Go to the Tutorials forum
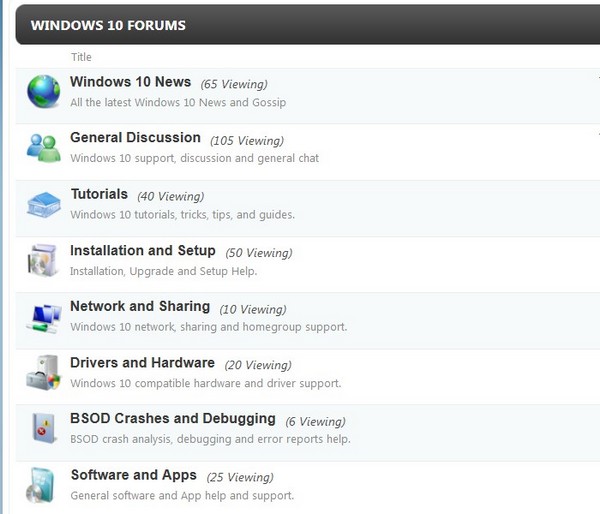This screenshot has width=600, height=514. pyautogui.click(x=99, y=194)
